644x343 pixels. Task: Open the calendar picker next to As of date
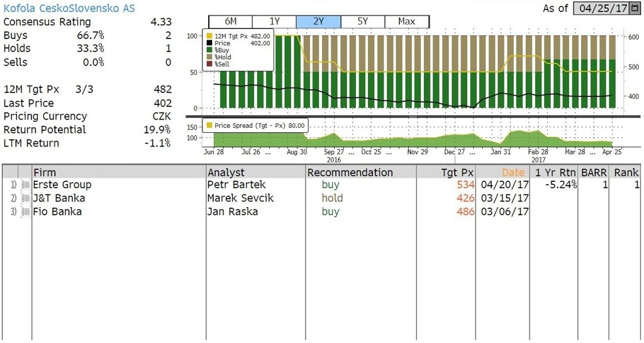[x=636, y=9]
